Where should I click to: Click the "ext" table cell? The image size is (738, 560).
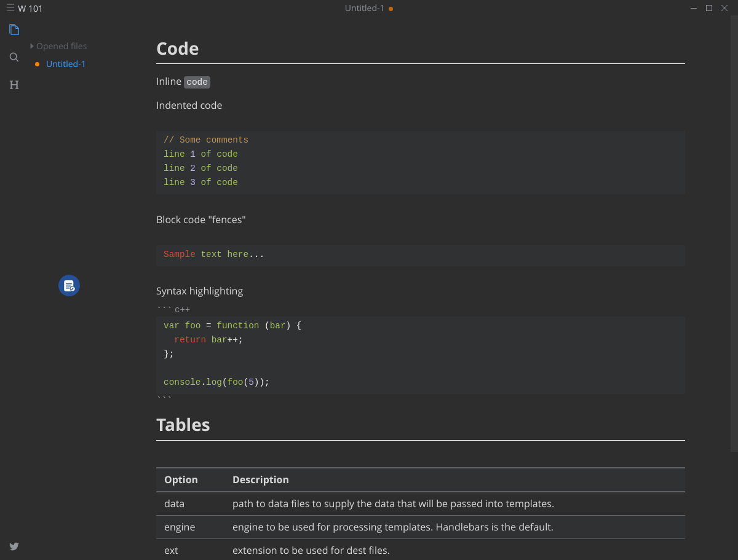tap(191, 550)
